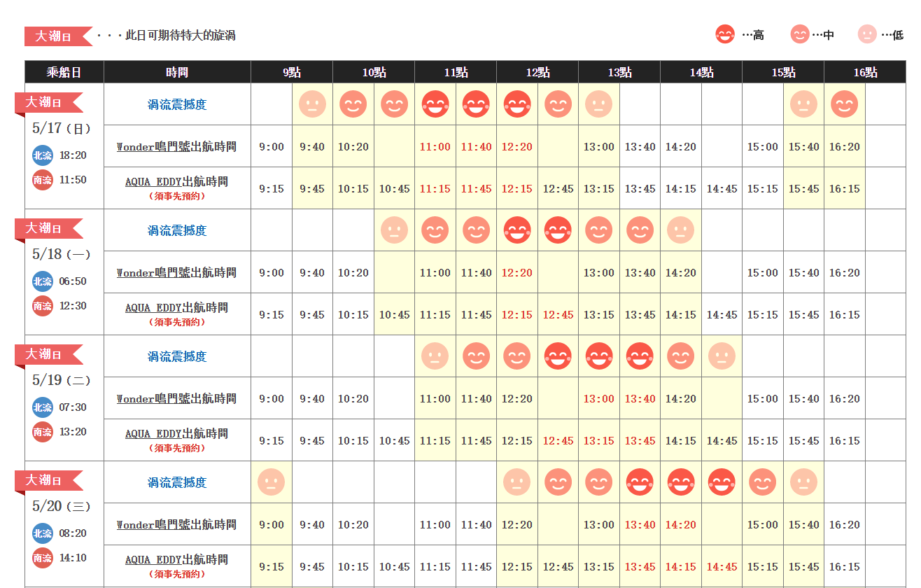The height and width of the screenshot is (588, 921).
Task: Select red 14:20 in the 5/20 Wonder鳴門號 row
Action: point(681,525)
